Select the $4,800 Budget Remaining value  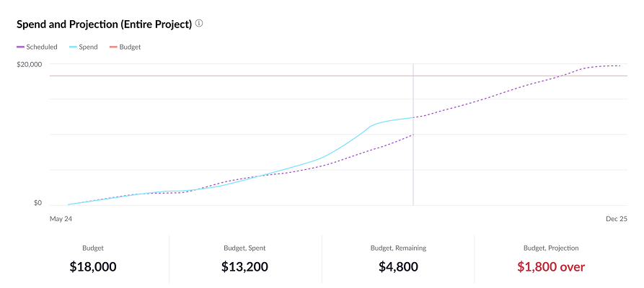click(398, 267)
